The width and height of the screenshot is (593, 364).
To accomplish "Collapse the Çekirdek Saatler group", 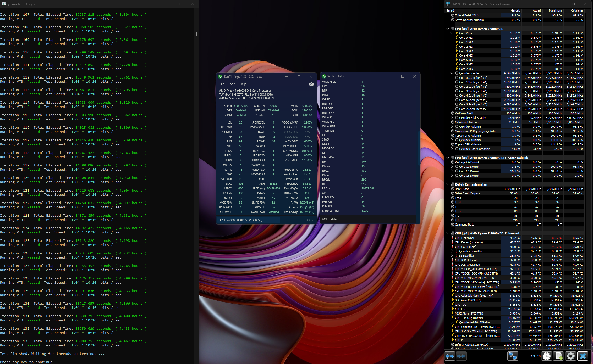I will 452,73.
